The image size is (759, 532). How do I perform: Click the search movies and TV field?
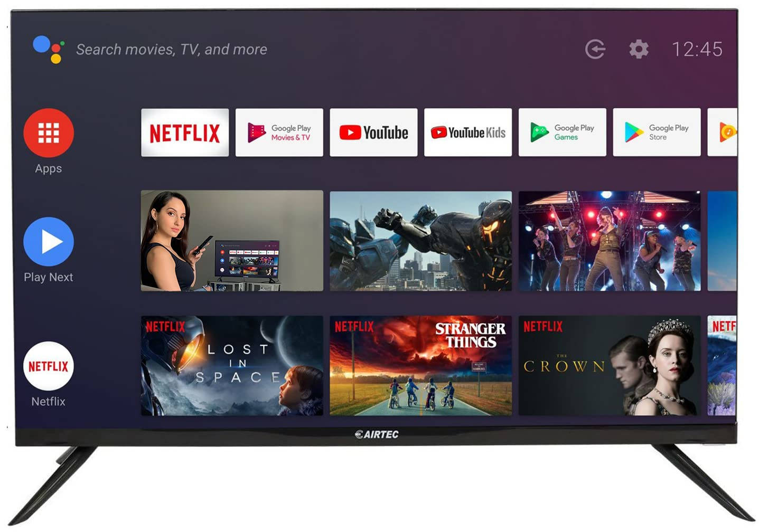[172, 50]
